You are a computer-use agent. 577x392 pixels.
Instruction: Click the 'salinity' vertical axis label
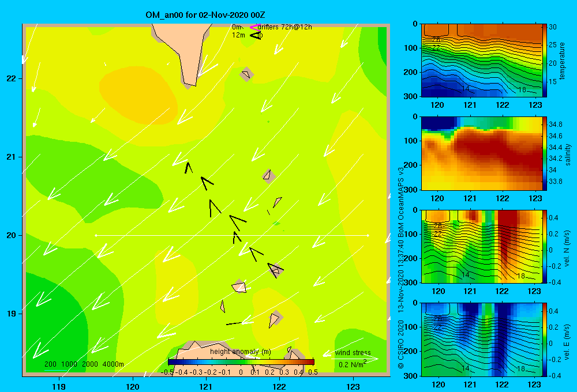tap(568, 154)
